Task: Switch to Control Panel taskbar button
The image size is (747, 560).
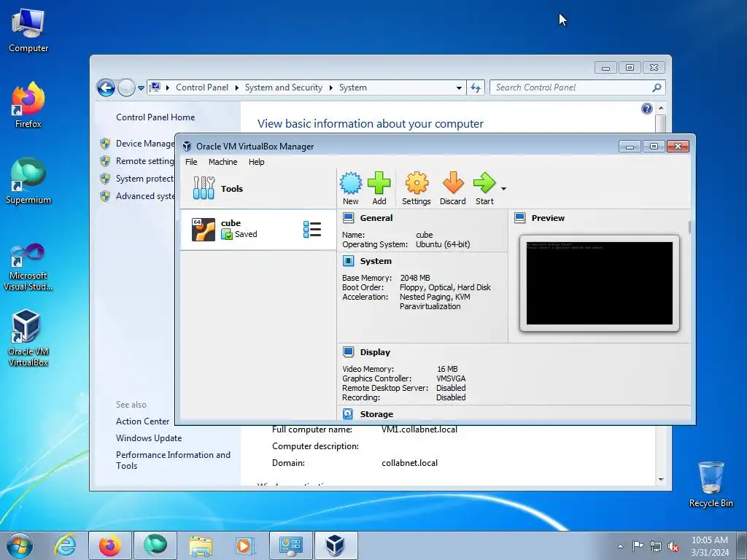Action: point(290,545)
